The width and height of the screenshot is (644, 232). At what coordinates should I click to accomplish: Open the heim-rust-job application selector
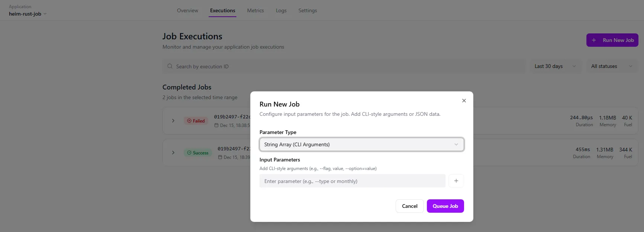28,14
